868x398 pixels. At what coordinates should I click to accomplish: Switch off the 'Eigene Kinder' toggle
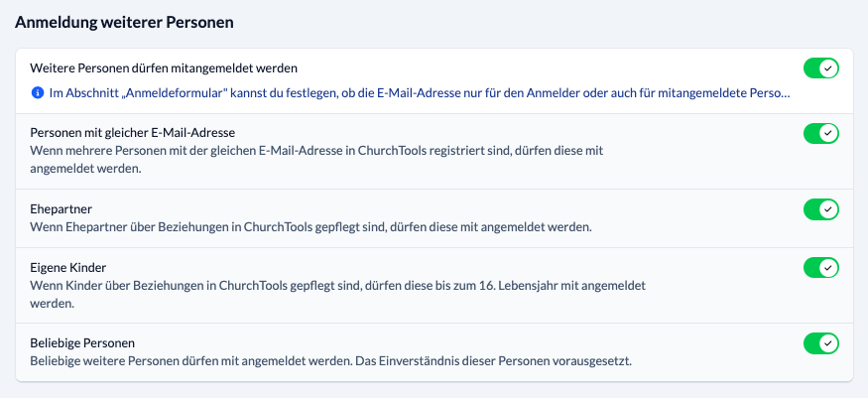[821, 268]
